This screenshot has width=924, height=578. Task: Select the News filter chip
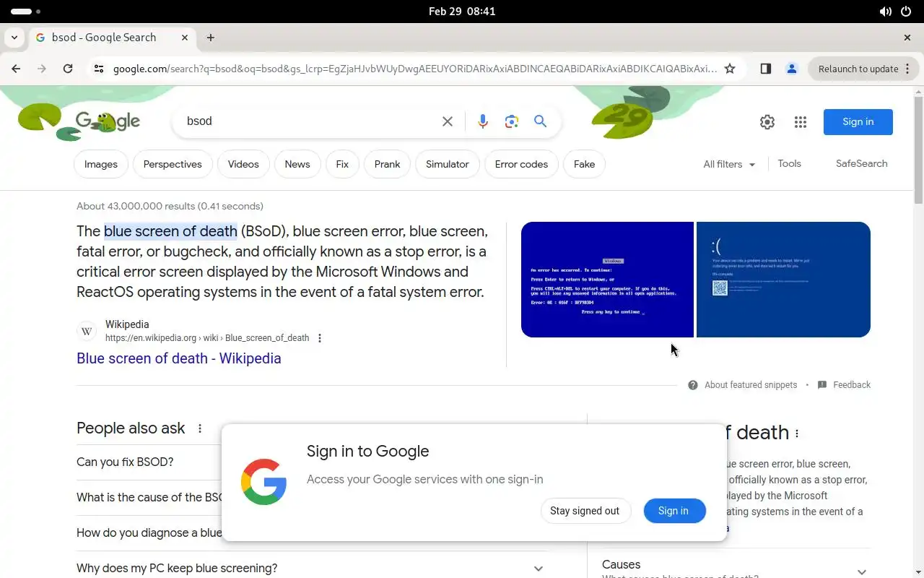coord(297,164)
